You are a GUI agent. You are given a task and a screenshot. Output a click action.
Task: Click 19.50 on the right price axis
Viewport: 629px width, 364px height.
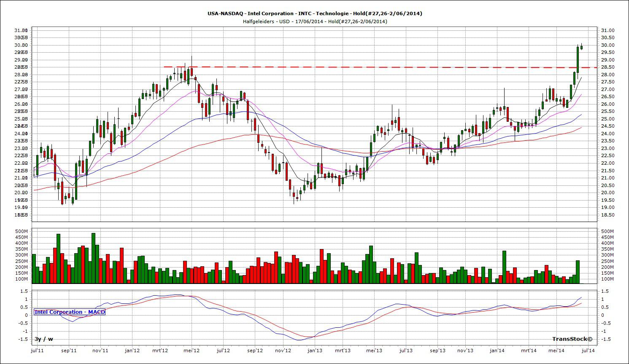coord(607,200)
